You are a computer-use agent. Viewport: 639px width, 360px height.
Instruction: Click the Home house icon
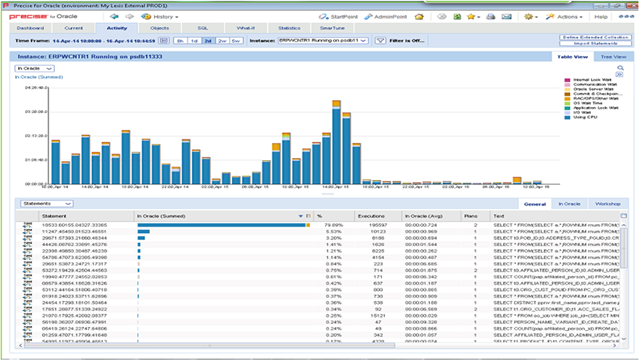pos(419,17)
